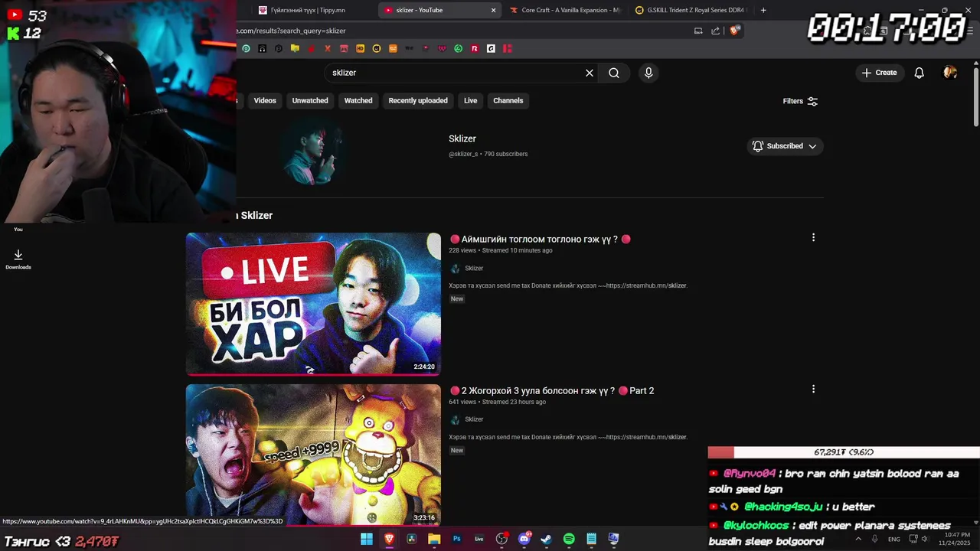Click Sklizer channel under second video
This screenshot has height=551, width=980.
point(474,419)
